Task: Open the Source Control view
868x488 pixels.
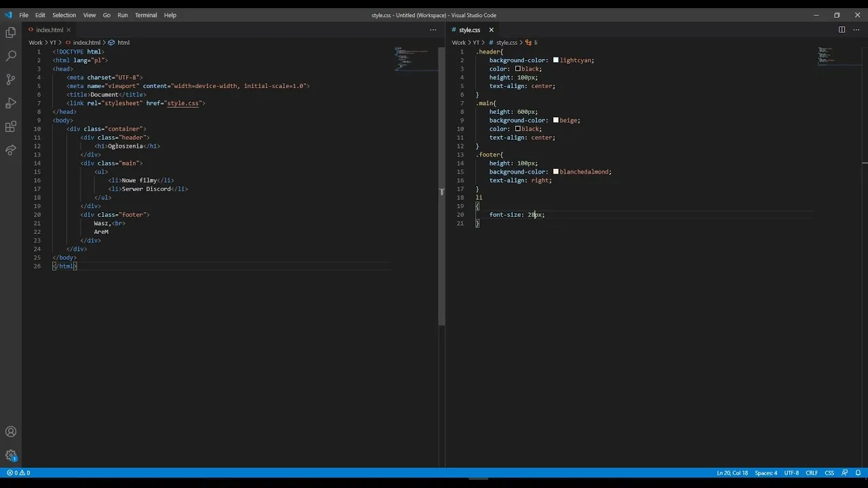Action: coord(11,79)
